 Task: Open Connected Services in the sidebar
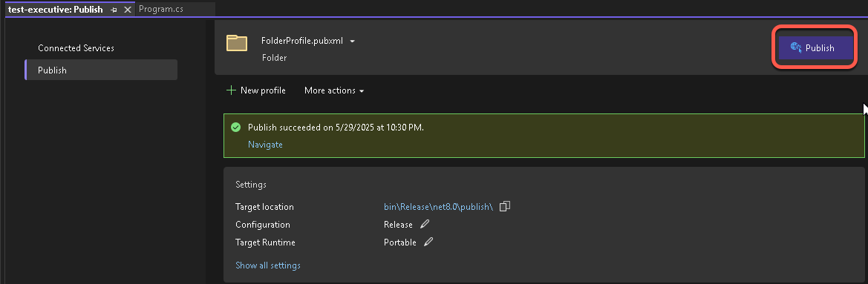(x=76, y=48)
